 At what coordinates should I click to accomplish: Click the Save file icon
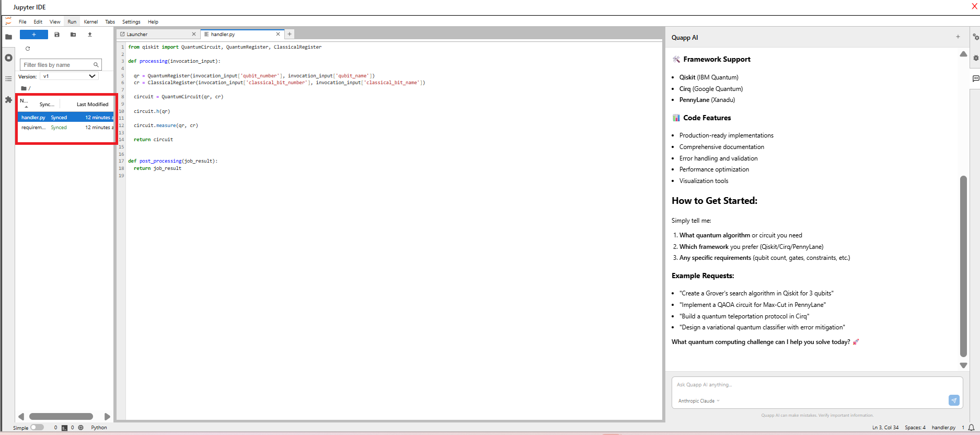57,35
